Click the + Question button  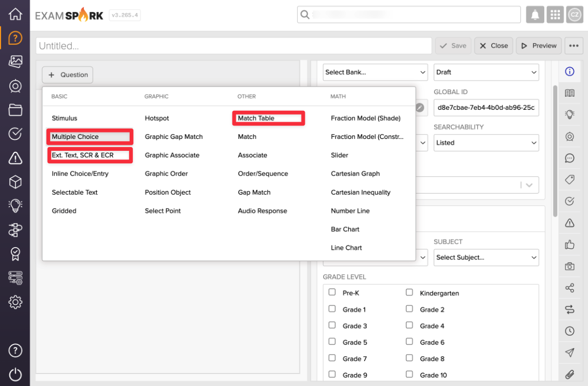point(68,75)
